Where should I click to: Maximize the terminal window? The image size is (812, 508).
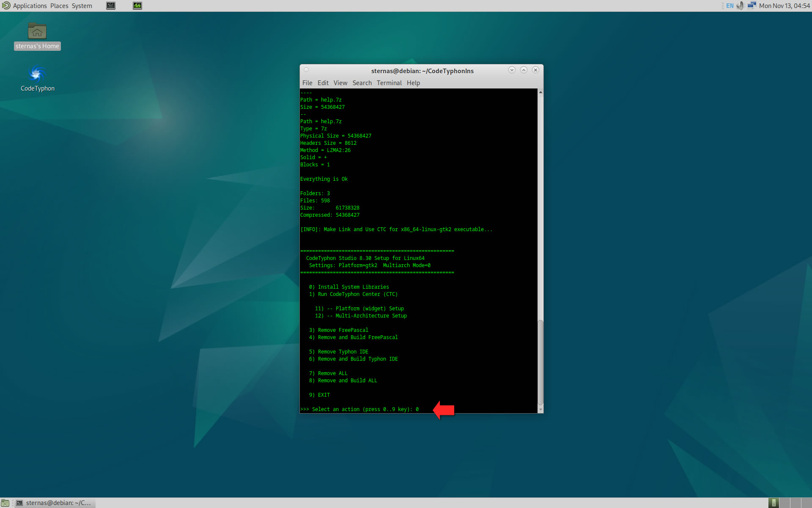(x=524, y=70)
